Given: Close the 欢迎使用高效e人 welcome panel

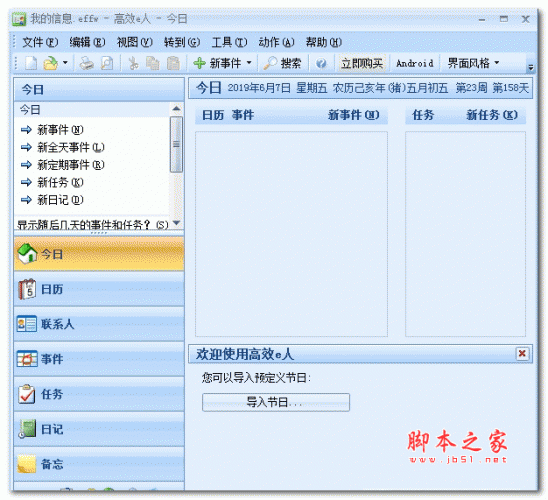Looking at the screenshot, I should [522, 354].
